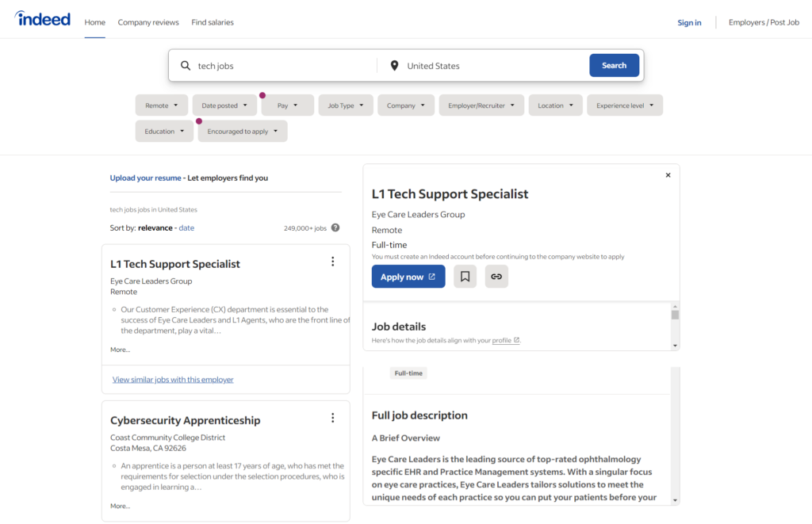812x524 pixels.
Task: Click the Apply now button
Action: tap(408, 277)
